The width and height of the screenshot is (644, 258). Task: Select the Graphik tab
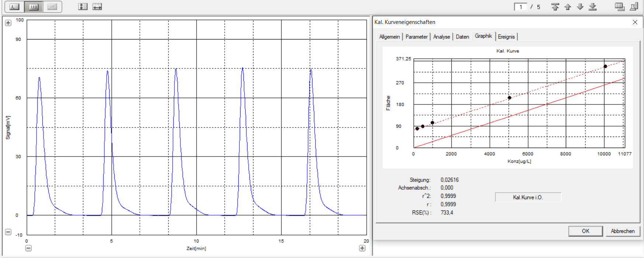483,36
